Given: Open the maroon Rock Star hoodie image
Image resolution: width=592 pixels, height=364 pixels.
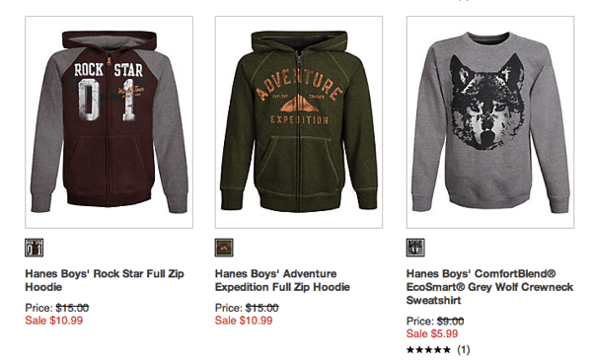Looking at the screenshot, I should [110, 122].
